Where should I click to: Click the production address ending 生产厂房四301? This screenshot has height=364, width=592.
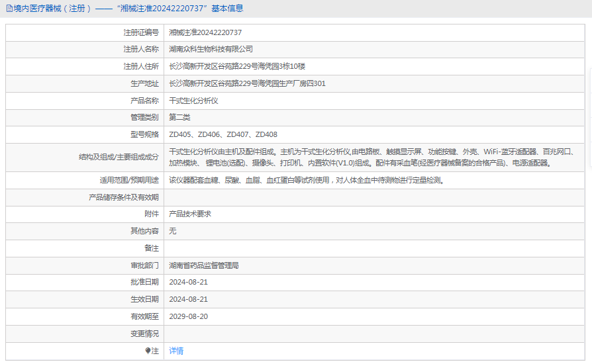click(247, 83)
